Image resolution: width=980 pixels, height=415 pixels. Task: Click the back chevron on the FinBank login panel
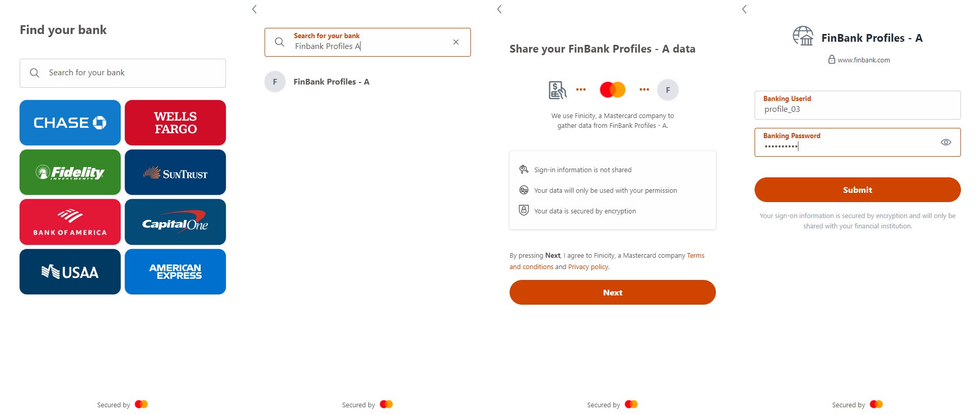coord(744,9)
